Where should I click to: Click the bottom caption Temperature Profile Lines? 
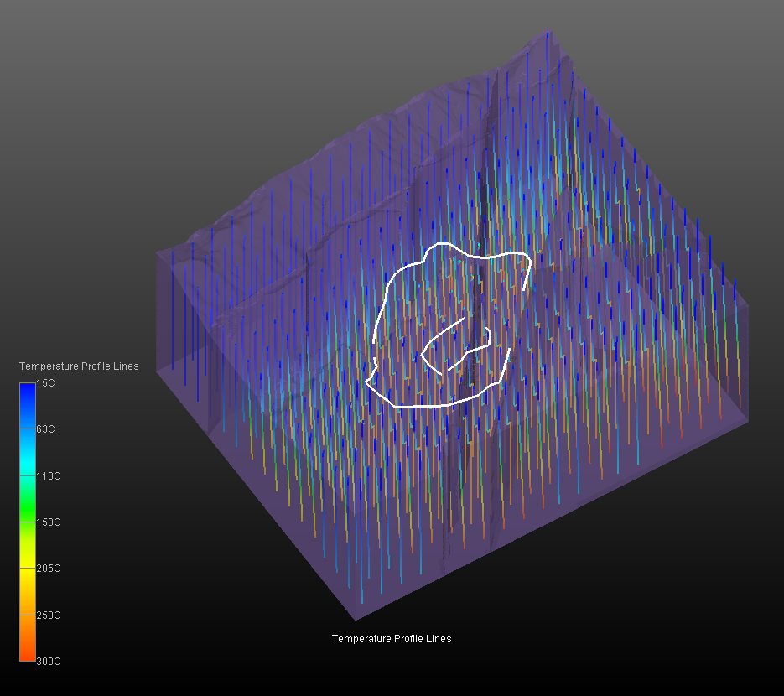pyautogui.click(x=392, y=639)
